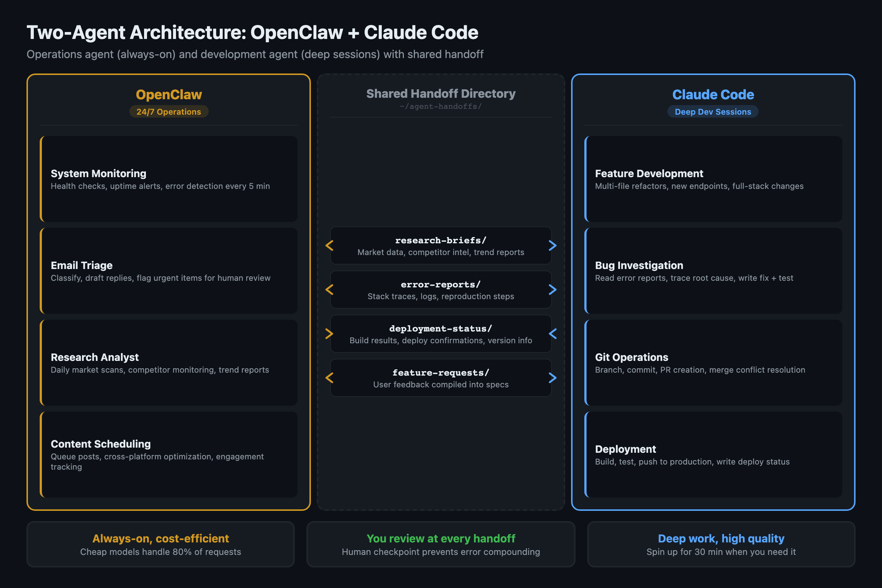The width and height of the screenshot is (882, 588).
Task: Click 'Read error reports, trace root cause' text
Action: click(694, 278)
